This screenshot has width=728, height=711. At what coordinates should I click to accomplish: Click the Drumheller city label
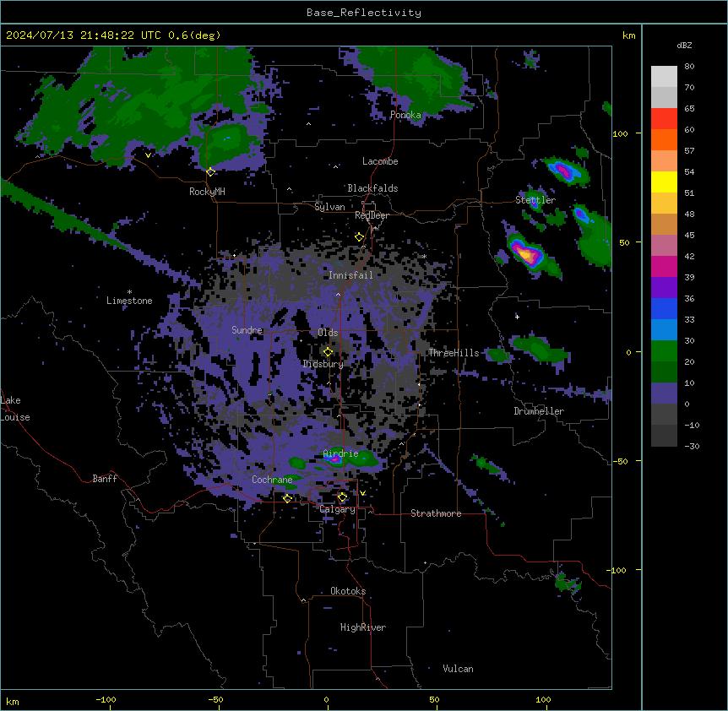click(539, 411)
